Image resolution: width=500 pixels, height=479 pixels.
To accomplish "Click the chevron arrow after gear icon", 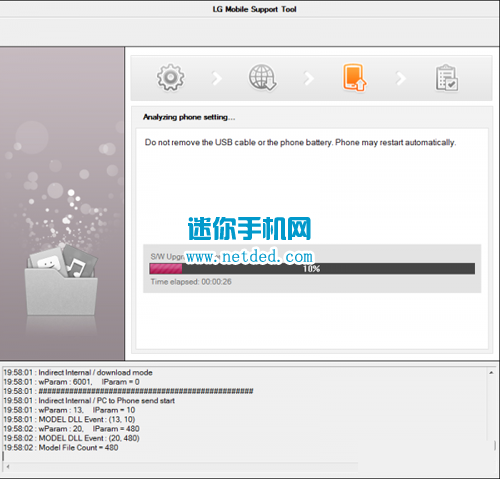I will point(217,78).
